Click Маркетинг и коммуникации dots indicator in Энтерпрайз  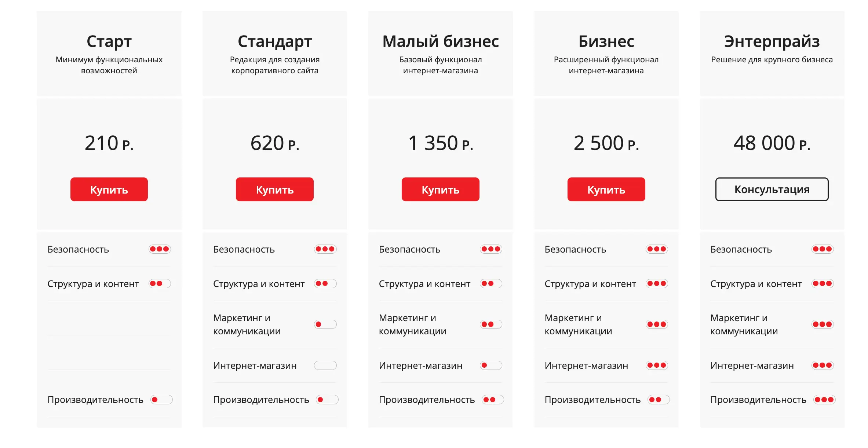point(823,324)
